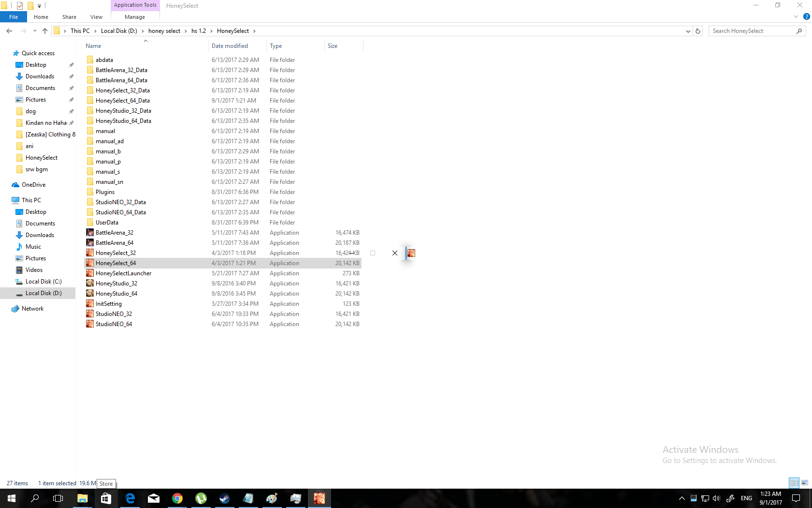Open pinned dog folder in sidebar
Screen dimensions: 812x508
point(30,111)
